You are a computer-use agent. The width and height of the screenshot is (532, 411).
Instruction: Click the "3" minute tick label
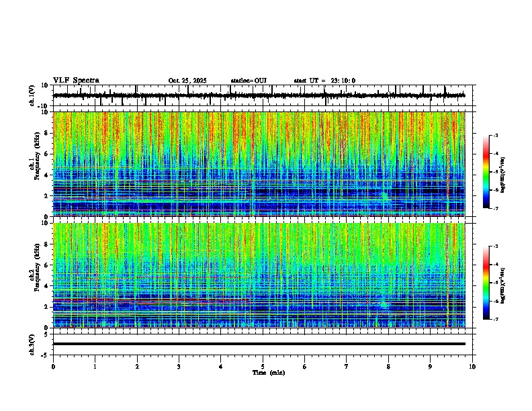[179, 367]
